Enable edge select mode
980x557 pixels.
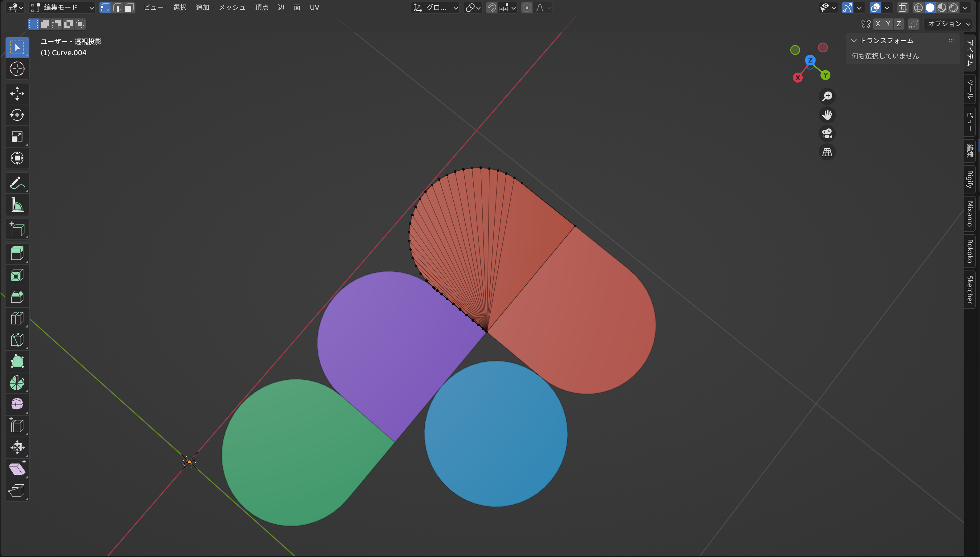[x=117, y=8]
